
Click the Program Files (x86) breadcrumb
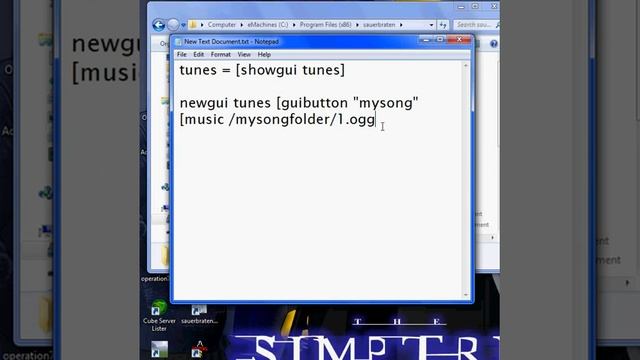click(x=325, y=25)
